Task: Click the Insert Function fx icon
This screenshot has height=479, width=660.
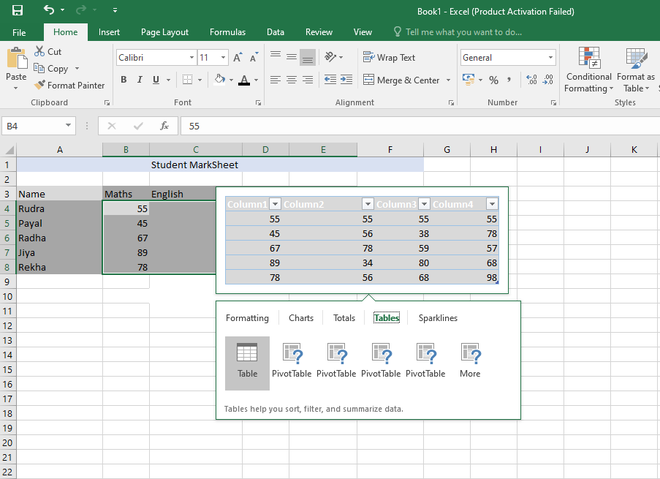Action: [x=163, y=126]
